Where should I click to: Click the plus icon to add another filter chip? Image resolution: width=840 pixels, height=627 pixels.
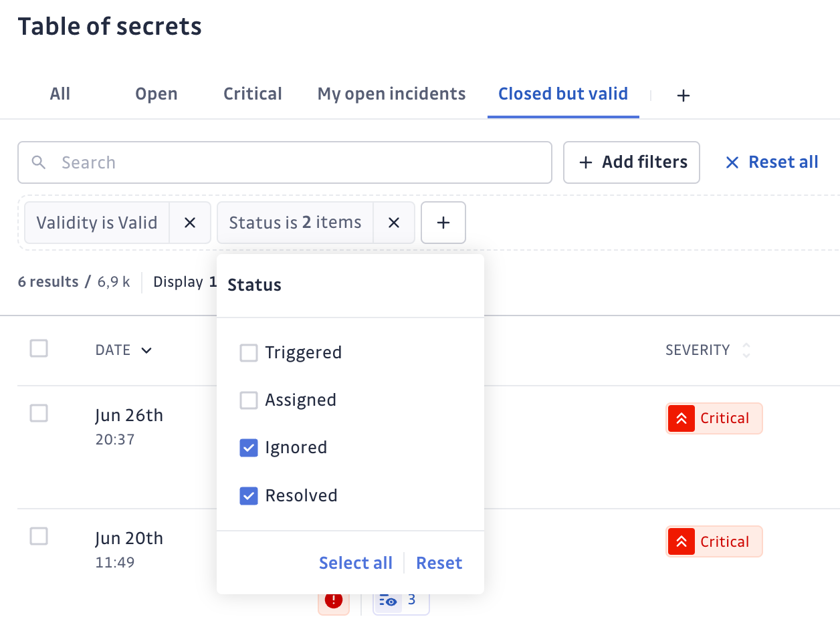(443, 223)
